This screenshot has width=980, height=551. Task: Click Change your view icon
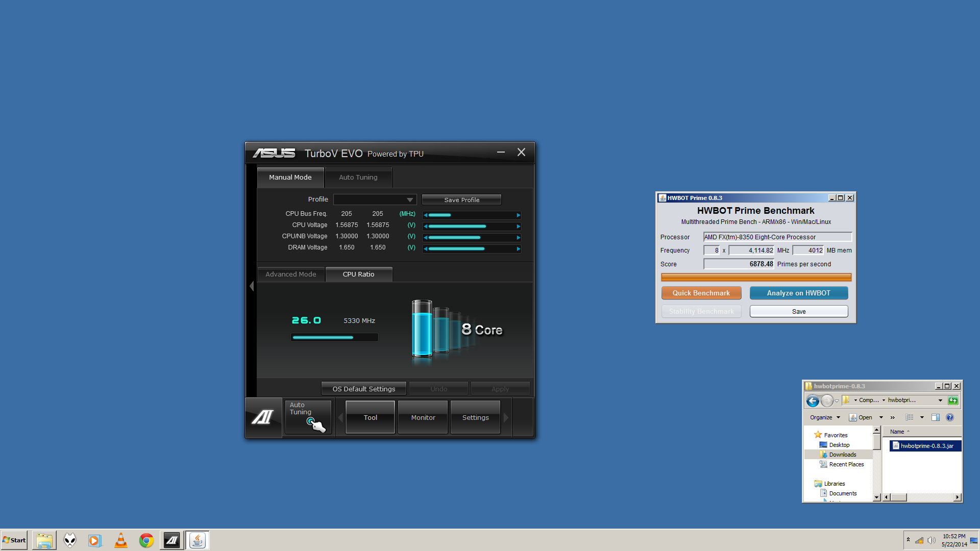[x=910, y=417]
